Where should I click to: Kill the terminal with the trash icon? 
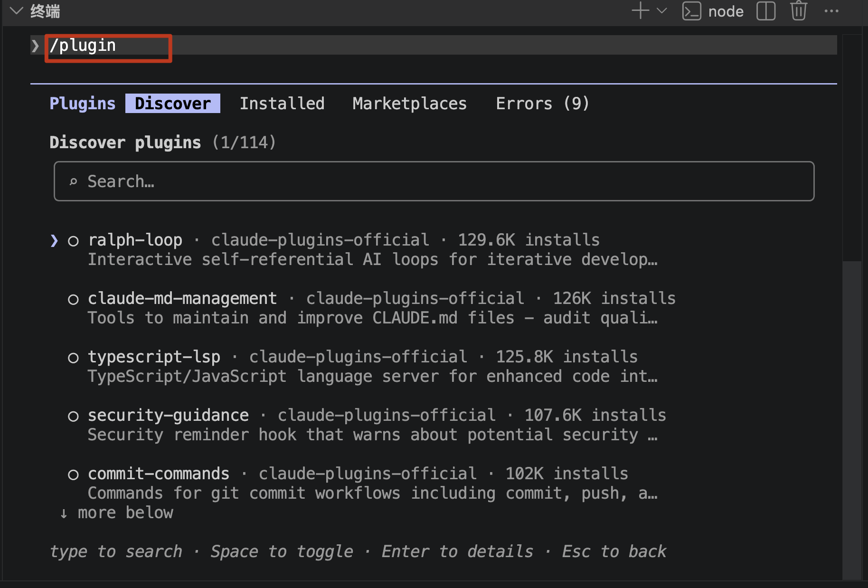(799, 11)
